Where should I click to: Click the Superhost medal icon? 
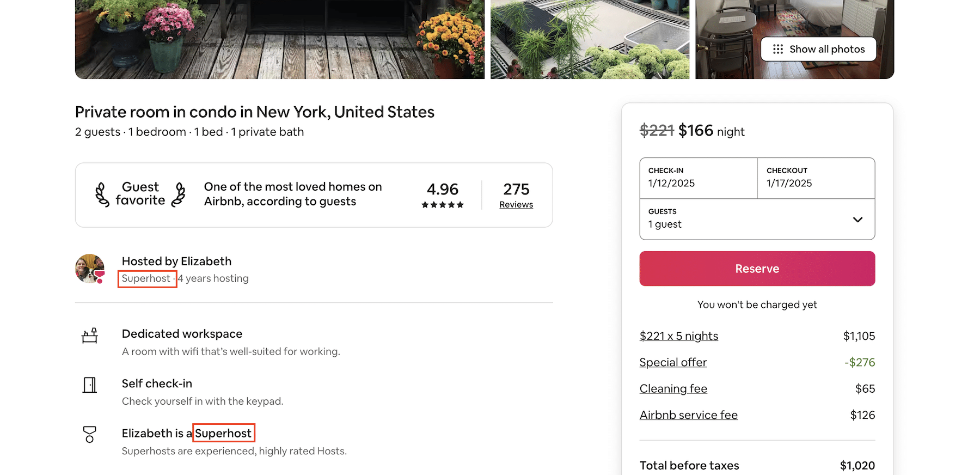click(90, 434)
